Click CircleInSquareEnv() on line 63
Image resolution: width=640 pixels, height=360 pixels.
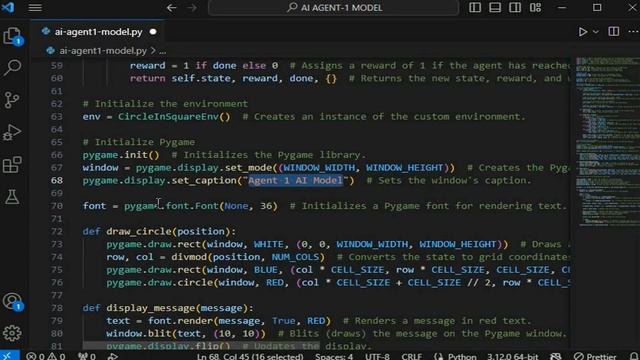pyautogui.click(x=174, y=117)
